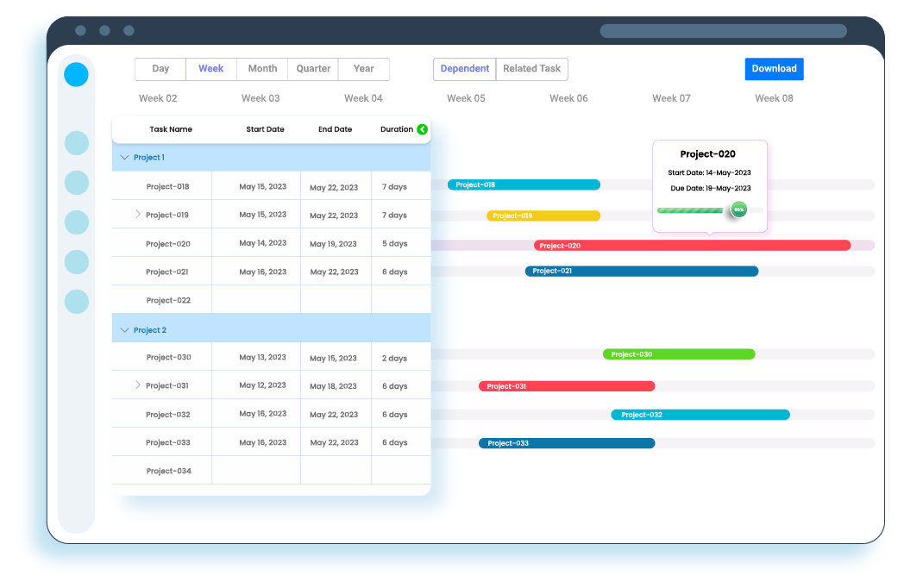Collapse the task table with the green chevron
This screenshot has height=588, width=904.
422,129
